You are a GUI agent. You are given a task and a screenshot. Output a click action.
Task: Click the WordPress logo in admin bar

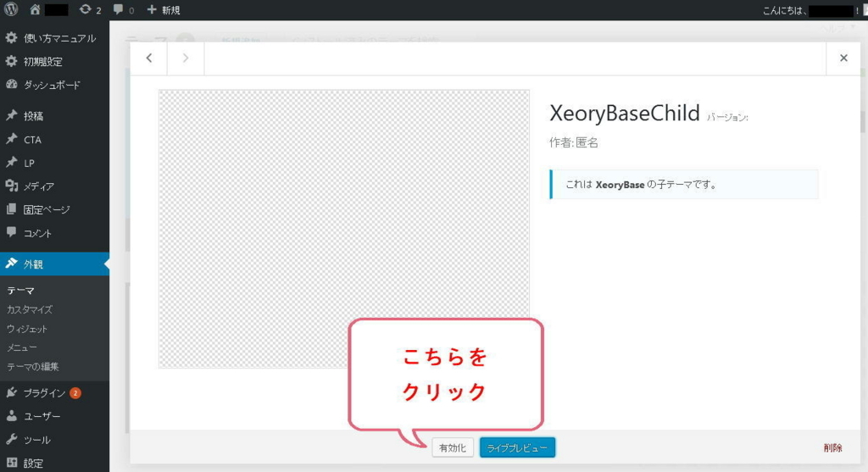click(11, 9)
